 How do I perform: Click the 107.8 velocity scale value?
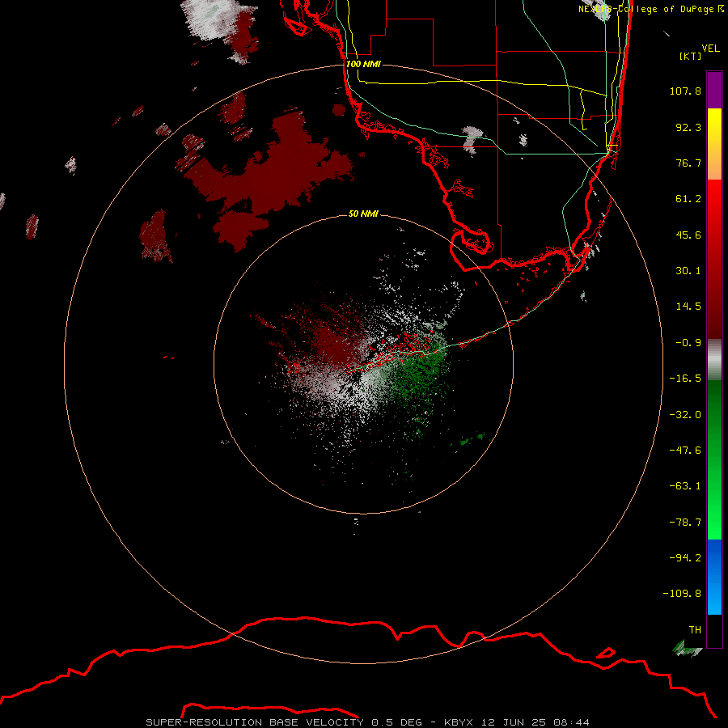point(685,91)
